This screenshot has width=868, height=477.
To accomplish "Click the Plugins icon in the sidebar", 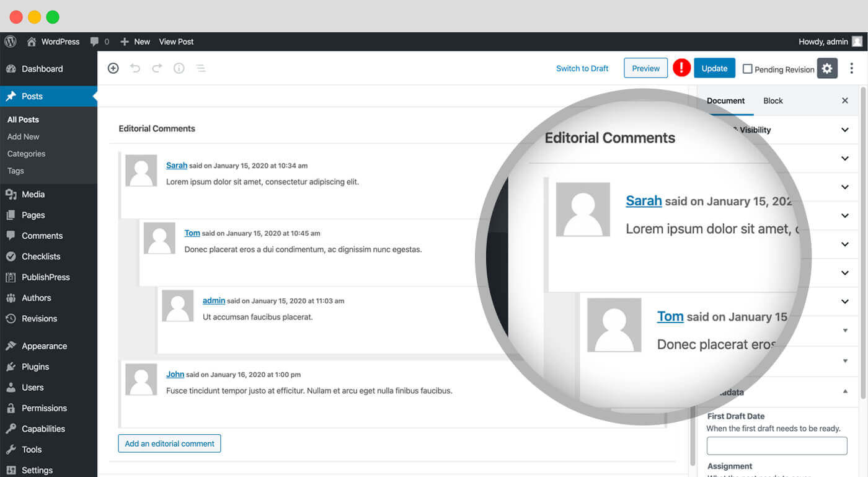I will coord(11,367).
